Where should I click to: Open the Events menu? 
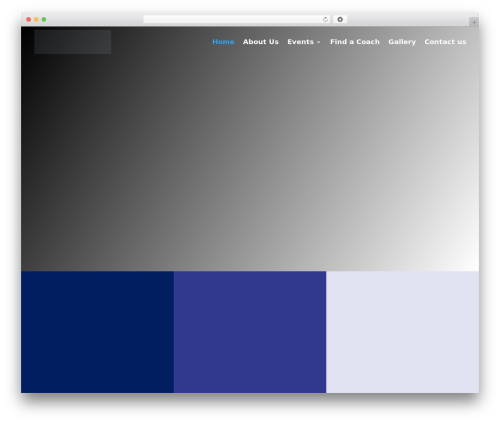pyautogui.click(x=300, y=42)
